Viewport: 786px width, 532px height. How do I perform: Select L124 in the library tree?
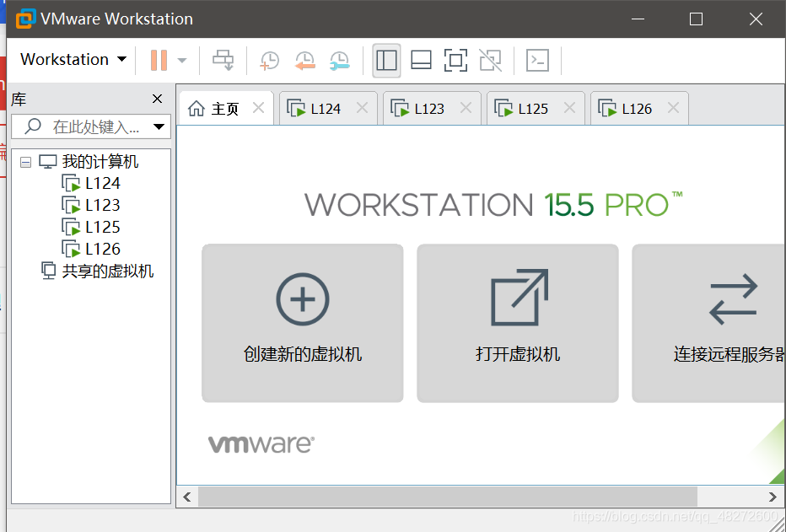103,183
